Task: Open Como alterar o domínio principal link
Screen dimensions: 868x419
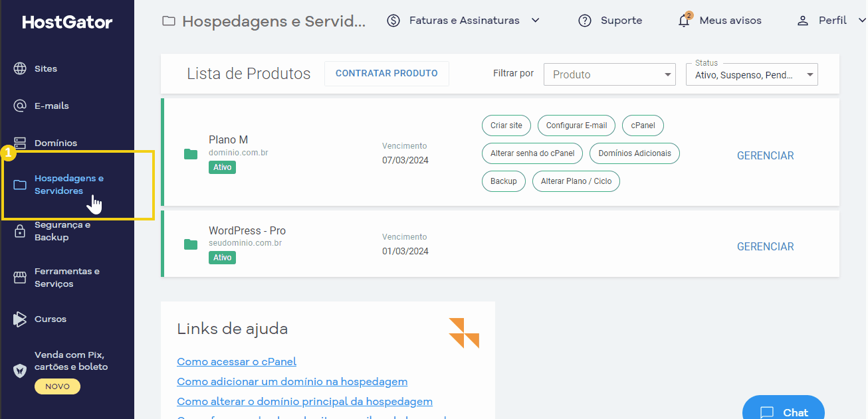Action: click(x=304, y=402)
